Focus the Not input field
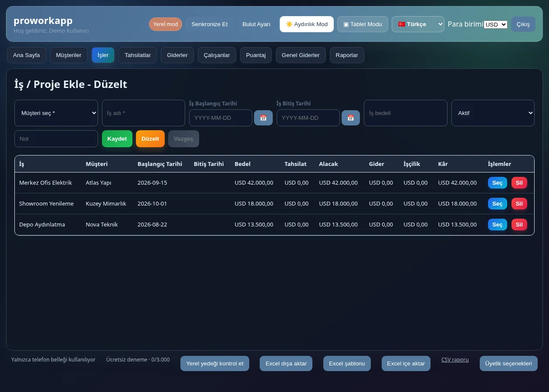This screenshot has height=392, width=549. (x=56, y=139)
